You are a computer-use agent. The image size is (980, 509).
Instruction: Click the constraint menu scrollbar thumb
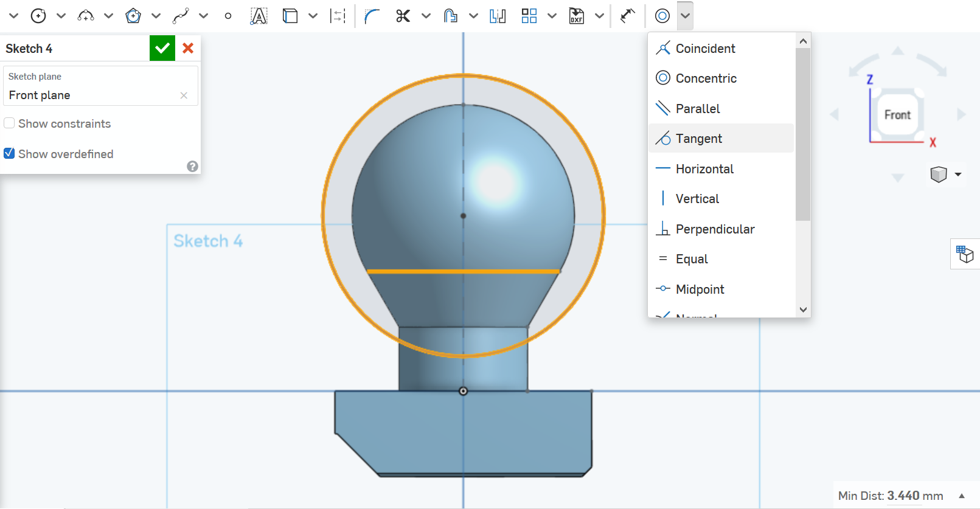coord(803,134)
